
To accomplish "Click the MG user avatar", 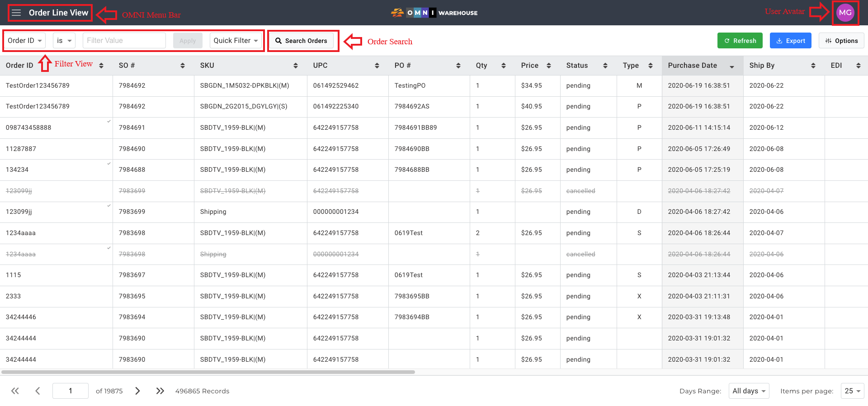I will pos(845,13).
